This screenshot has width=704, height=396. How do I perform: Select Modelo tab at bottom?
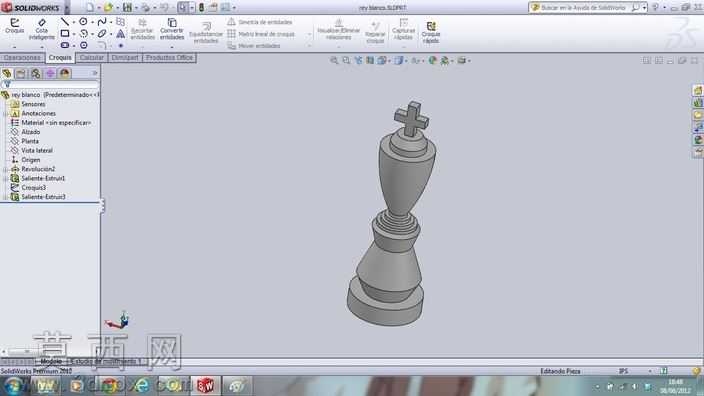click(51, 361)
